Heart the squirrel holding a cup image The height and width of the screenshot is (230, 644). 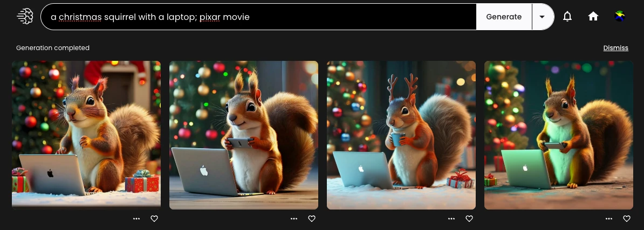(469, 219)
